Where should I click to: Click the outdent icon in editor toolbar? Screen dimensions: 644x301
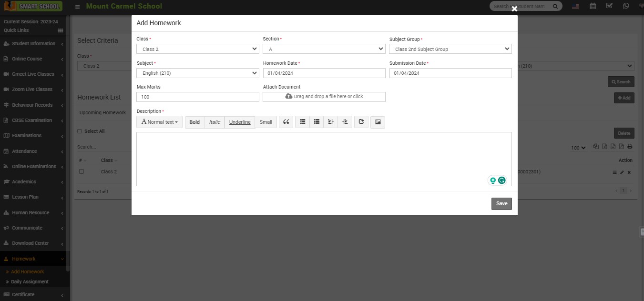[x=331, y=122]
